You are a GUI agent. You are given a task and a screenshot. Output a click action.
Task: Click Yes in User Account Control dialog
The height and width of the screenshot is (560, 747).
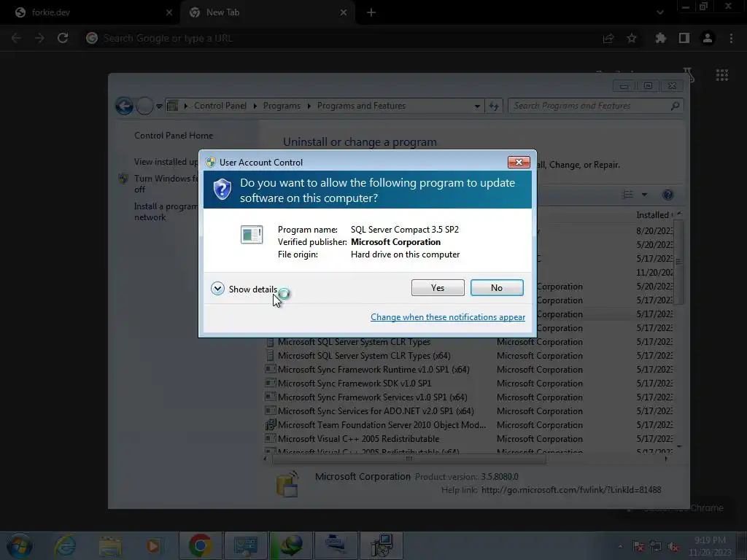coord(438,287)
